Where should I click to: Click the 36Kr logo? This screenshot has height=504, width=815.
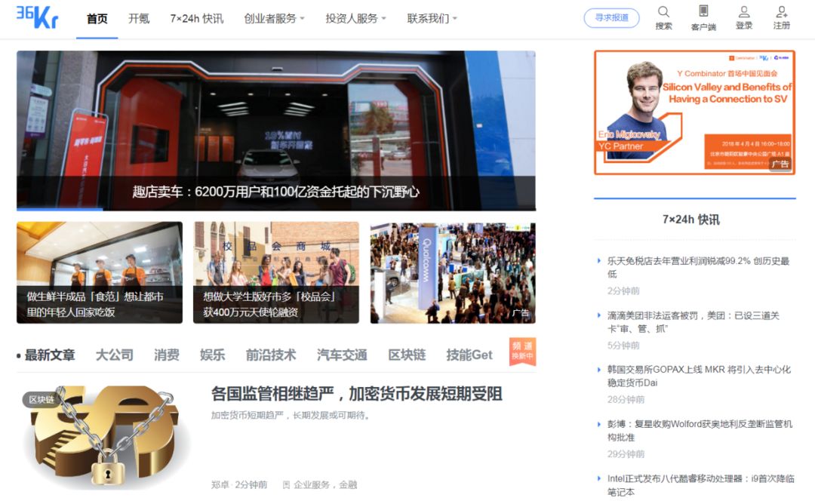pos(37,17)
